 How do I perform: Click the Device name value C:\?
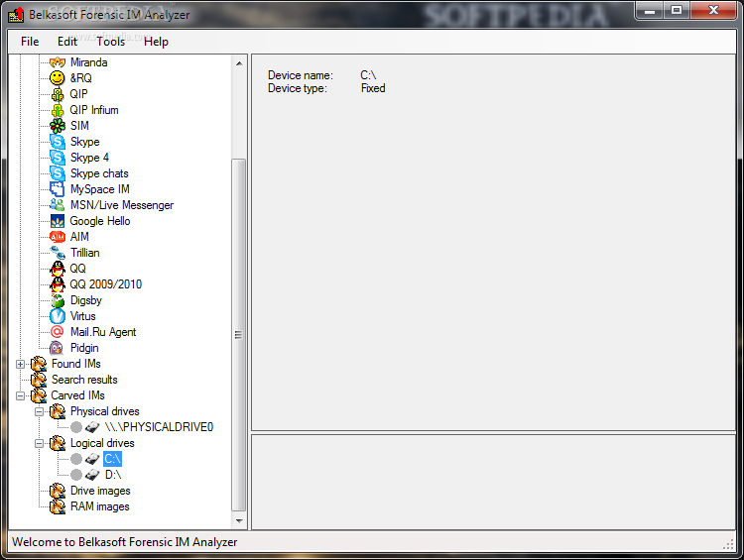pyautogui.click(x=368, y=75)
